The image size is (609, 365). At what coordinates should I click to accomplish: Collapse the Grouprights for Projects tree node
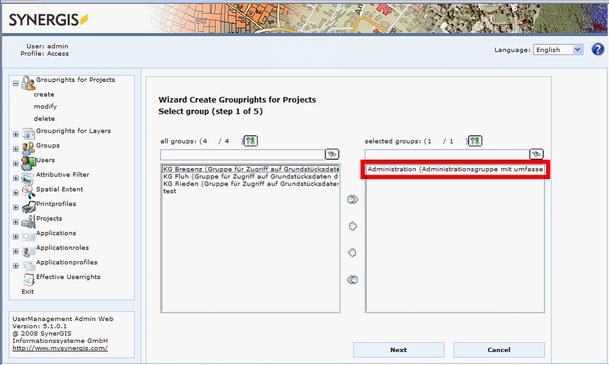pyautogui.click(x=16, y=83)
